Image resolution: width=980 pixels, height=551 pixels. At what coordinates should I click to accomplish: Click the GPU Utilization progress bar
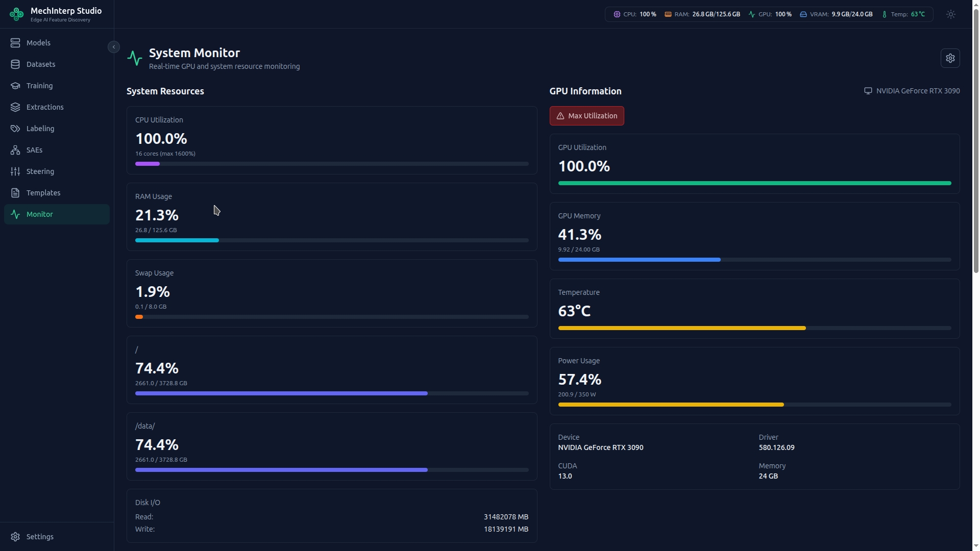click(x=754, y=183)
